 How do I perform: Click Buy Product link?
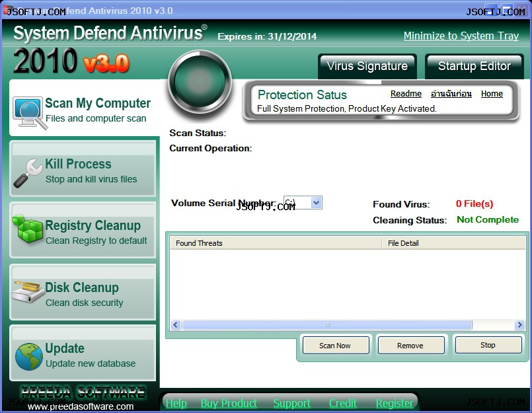pyautogui.click(x=229, y=403)
